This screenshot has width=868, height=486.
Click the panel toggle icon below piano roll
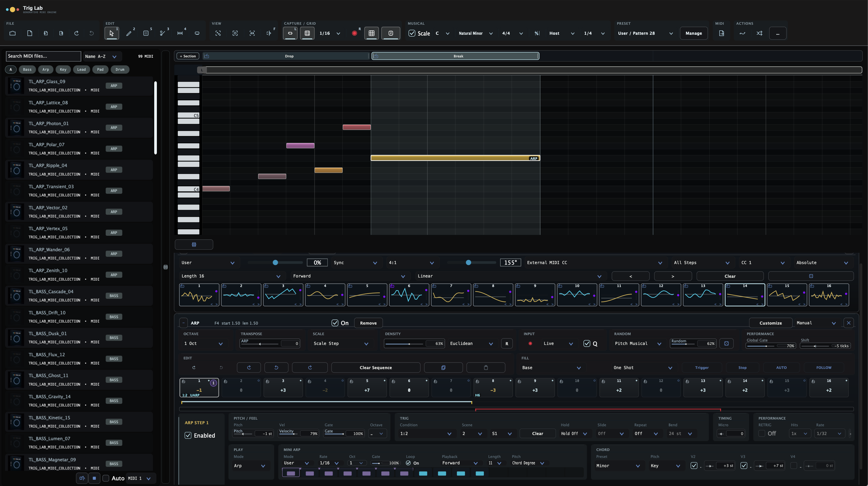[194, 245]
